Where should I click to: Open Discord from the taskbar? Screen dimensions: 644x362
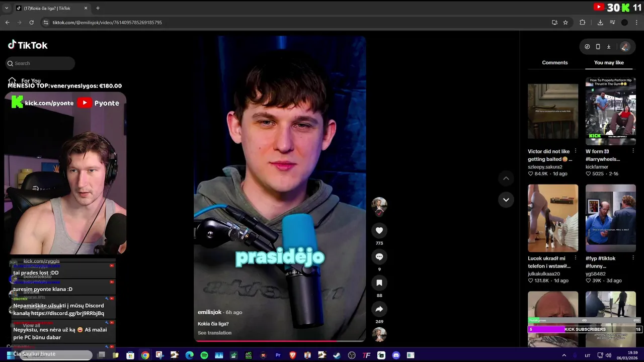click(396, 355)
